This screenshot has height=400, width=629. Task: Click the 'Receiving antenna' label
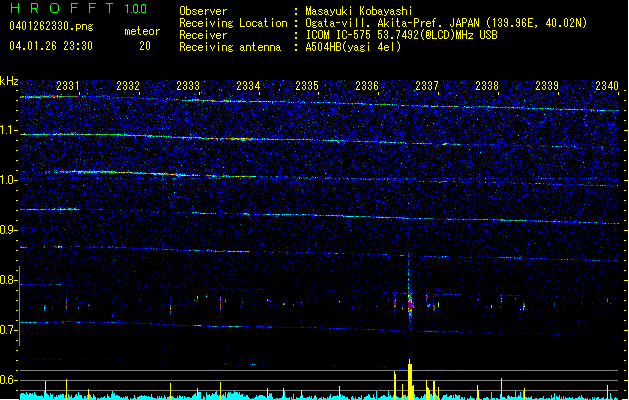click(230, 47)
